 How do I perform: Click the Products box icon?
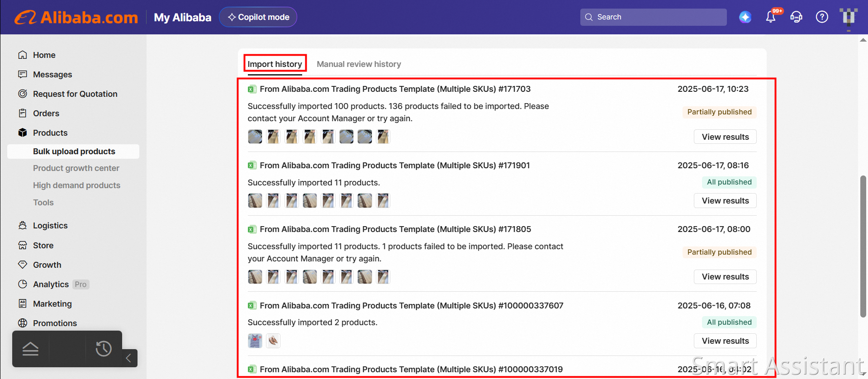click(x=23, y=133)
